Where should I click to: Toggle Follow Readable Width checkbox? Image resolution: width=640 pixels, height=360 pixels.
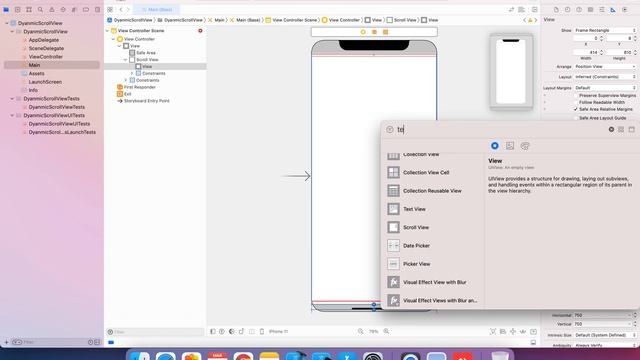(x=576, y=102)
